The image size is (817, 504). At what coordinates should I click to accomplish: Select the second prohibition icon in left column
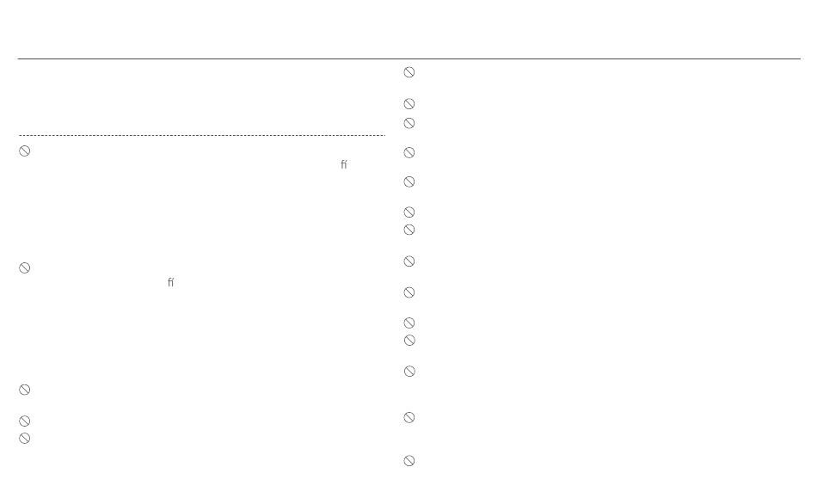(x=24, y=267)
